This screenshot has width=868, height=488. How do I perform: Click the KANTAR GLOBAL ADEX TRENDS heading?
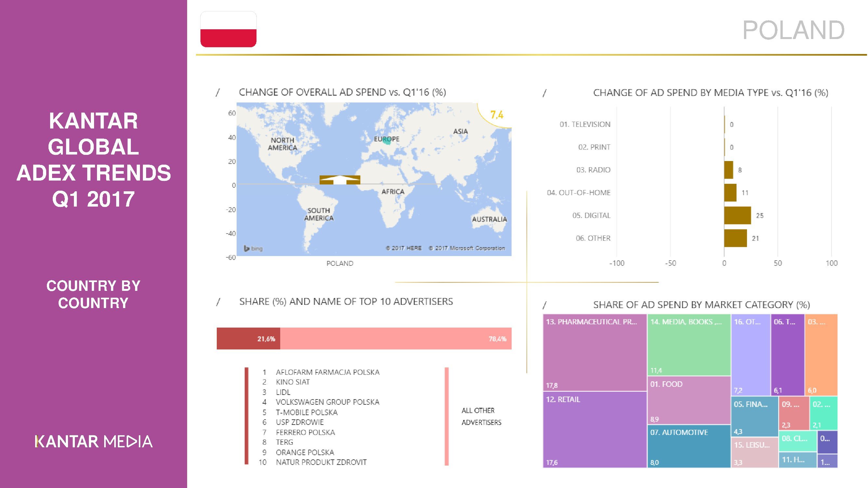[x=94, y=160]
